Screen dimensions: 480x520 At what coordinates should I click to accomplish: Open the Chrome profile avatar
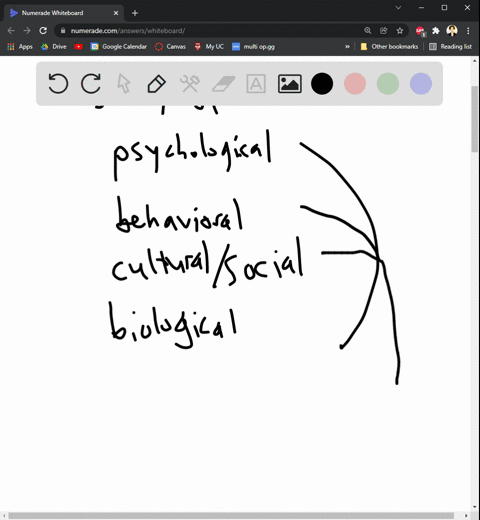pyautogui.click(x=452, y=31)
